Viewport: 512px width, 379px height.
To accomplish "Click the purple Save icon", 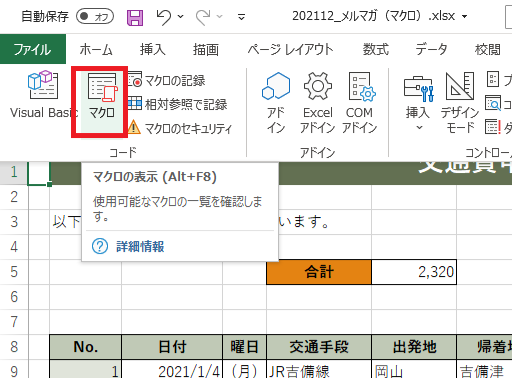I will 135,17.
